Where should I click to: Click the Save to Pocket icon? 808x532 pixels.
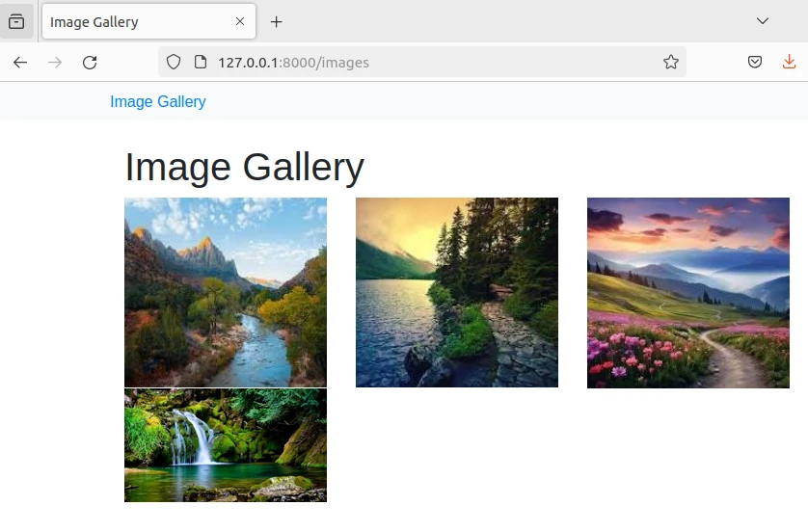coord(755,63)
